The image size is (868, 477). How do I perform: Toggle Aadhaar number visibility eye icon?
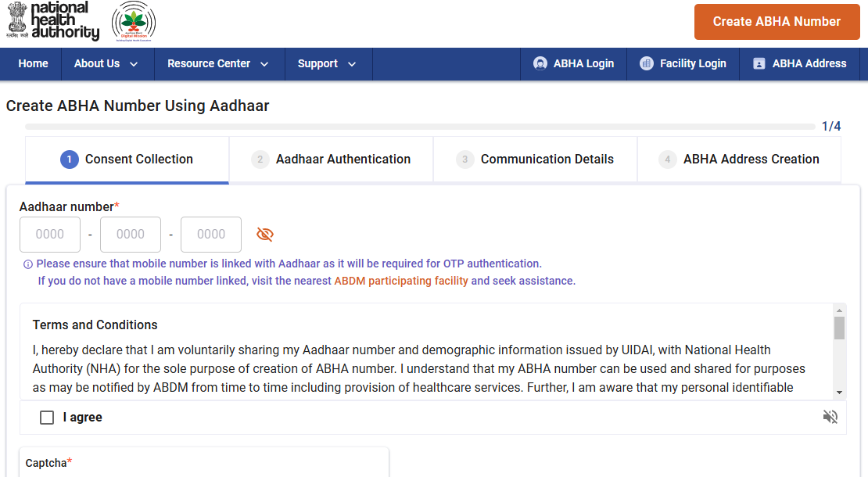coord(265,234)
